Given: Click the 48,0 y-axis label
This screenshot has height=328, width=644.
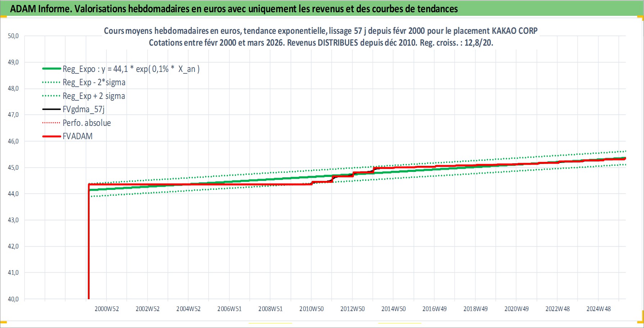Looking at the screenshot, I should [x=13, y=88].
